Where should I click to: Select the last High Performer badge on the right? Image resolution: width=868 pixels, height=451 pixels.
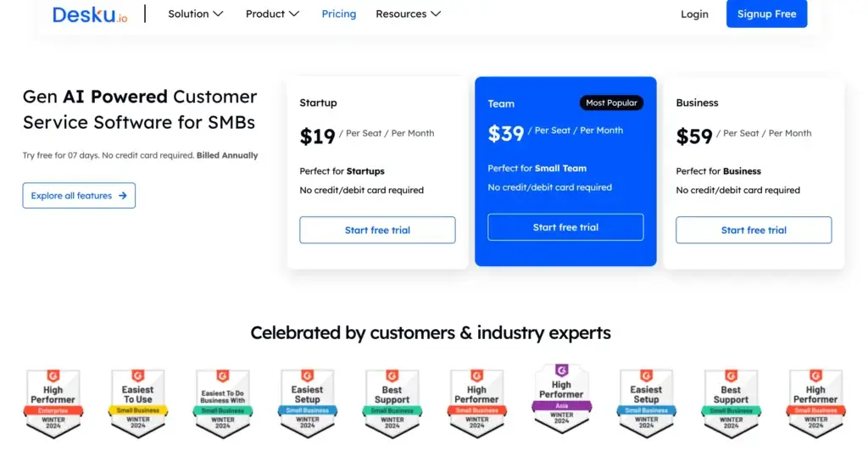[x=815, y=404]
